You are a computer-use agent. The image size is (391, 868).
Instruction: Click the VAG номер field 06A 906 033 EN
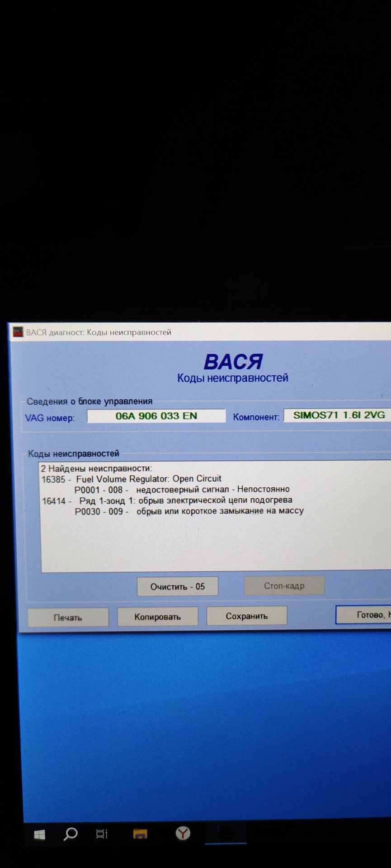156,416
